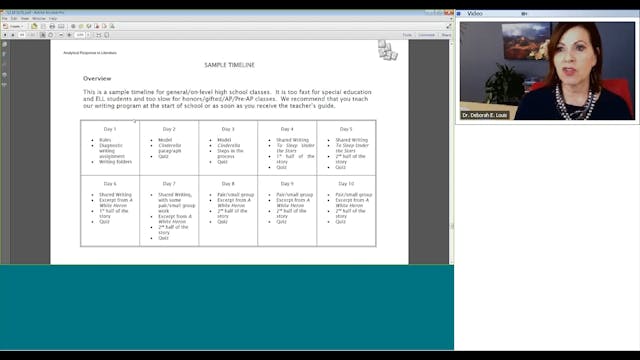The image size is (640, 360).
Task: Click the Video panel menu icon
Action: point(459,13)
